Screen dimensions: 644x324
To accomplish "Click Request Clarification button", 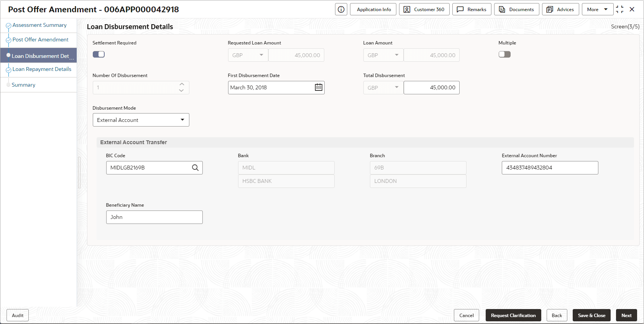I will pos(513,316).
